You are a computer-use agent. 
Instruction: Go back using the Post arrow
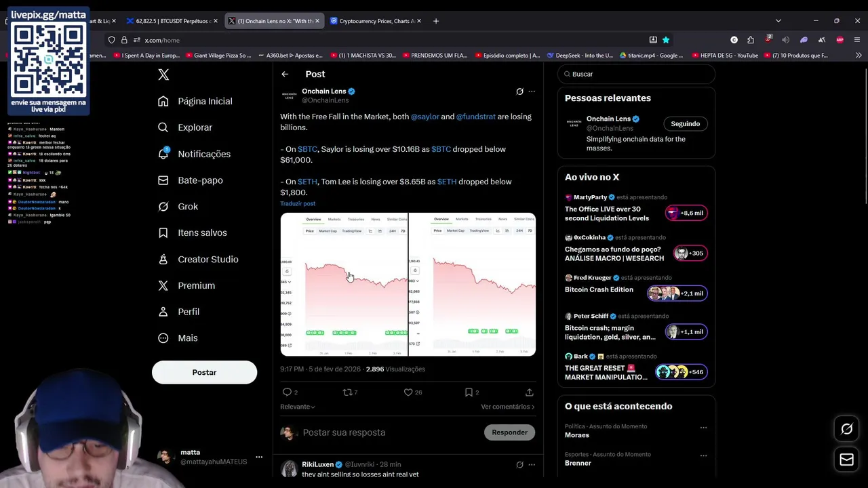click(x=285, y=74)
